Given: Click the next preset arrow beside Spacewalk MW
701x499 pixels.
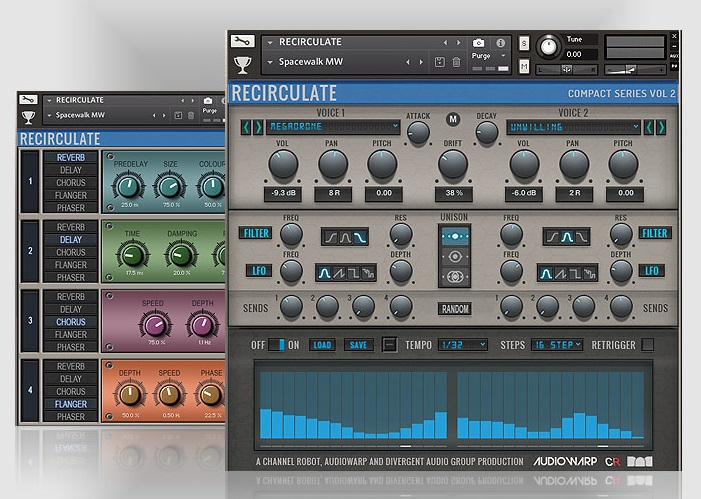Looking at the screenshot, I should tap(421, 62).
